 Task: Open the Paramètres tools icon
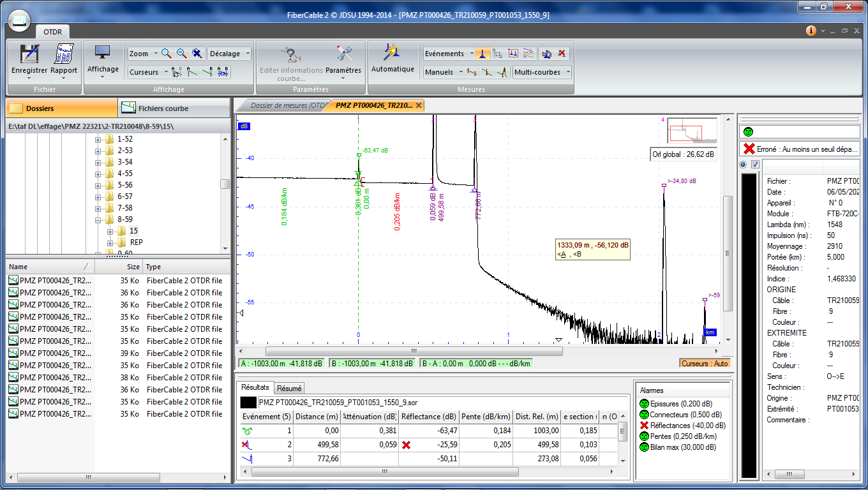[343, 54]
